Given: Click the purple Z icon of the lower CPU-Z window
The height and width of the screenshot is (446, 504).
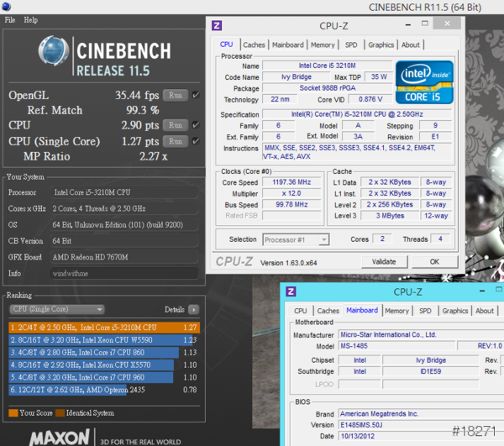Looking at the screenshot, I should [x=290, y=291].
